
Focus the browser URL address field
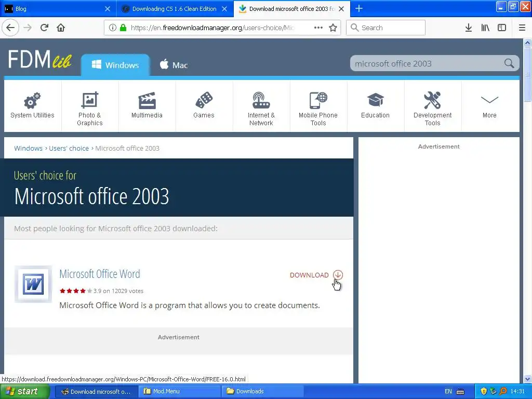[212, 28]
